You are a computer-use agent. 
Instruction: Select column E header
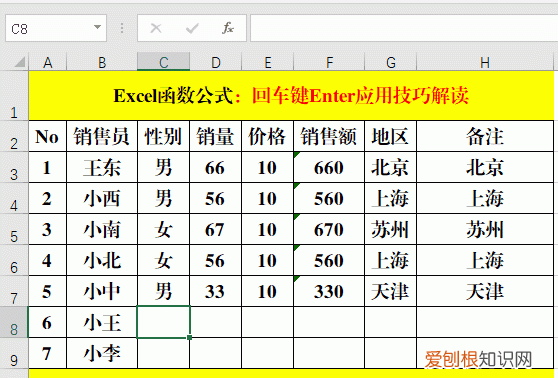[x=268, y=62]
